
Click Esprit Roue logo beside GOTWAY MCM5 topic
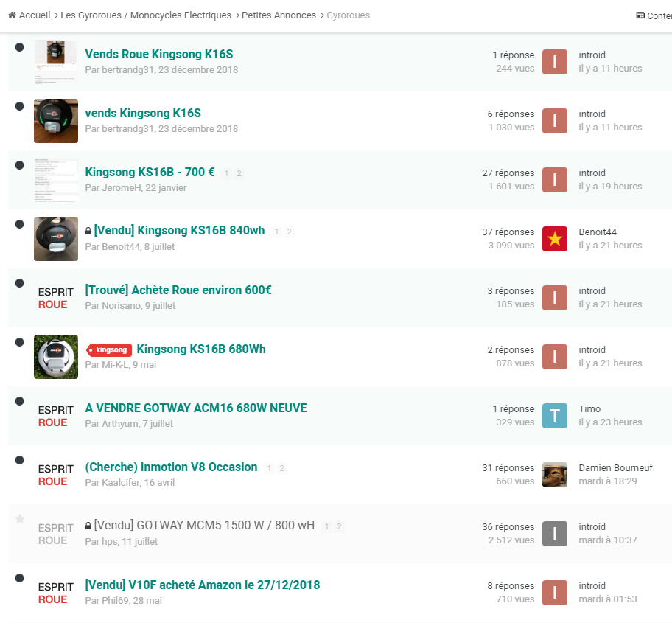[x=56, y=534]
